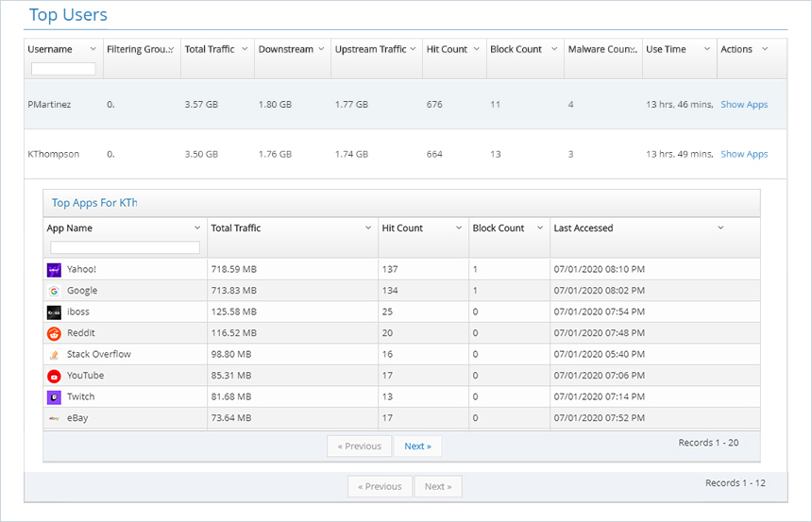
Task: Click Previous button under Records 1 - 12
Action: point(381,487)
